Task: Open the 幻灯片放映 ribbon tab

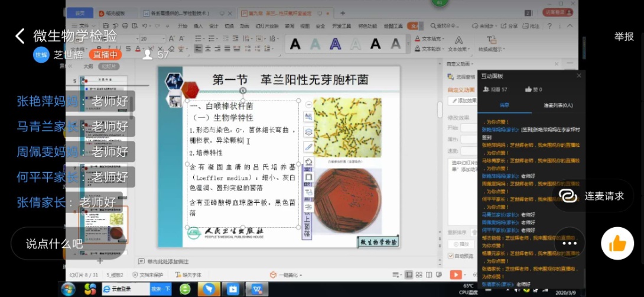Action: point(267,25)
